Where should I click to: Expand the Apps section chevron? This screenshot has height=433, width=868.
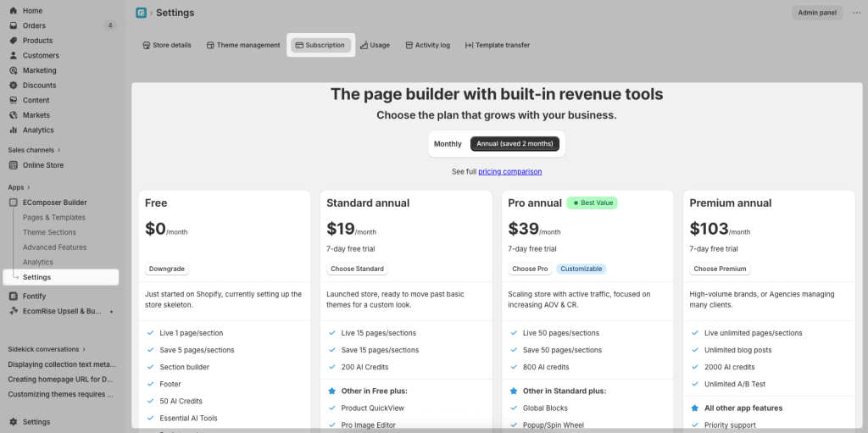coord(29,187)
